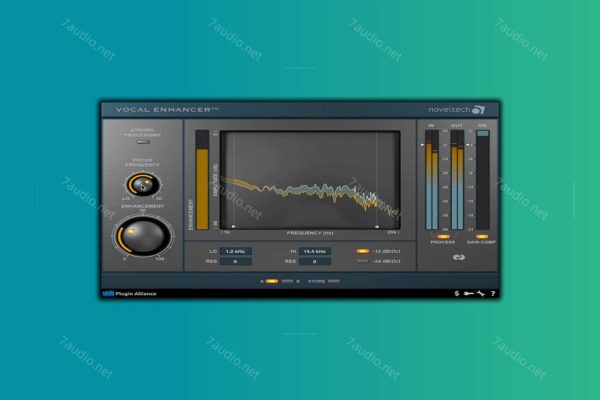Select preset slot B
The height and width of the screenshot is (400, 600).
click(287, 281)
